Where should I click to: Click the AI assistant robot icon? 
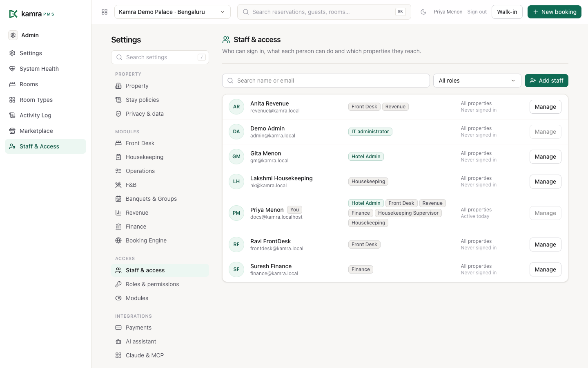(x=118, y=341)
